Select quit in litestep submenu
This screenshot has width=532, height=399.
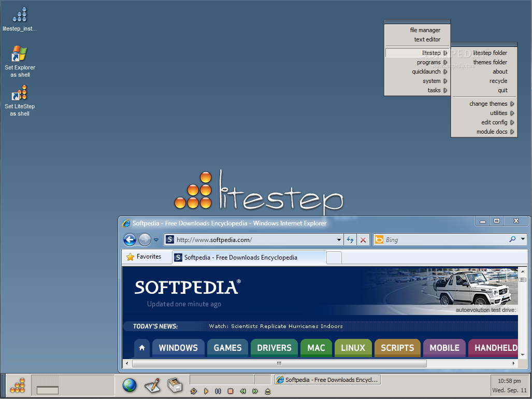pyautogui.click(x=484, y=90)
